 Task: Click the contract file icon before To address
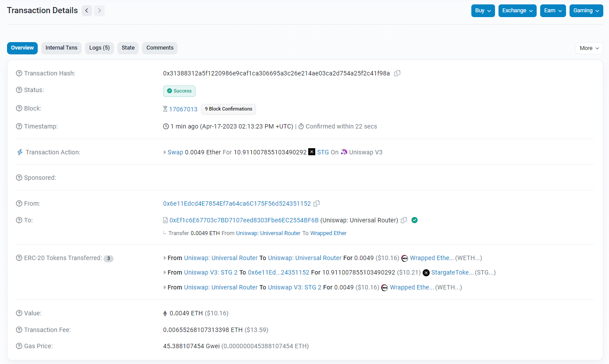tap(165, 220)
